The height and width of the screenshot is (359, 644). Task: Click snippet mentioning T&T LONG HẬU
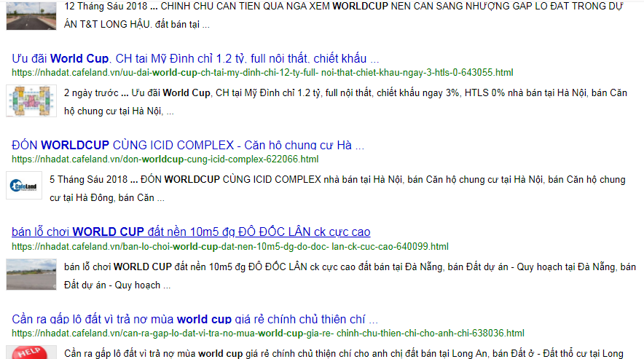tap(137, 24)
